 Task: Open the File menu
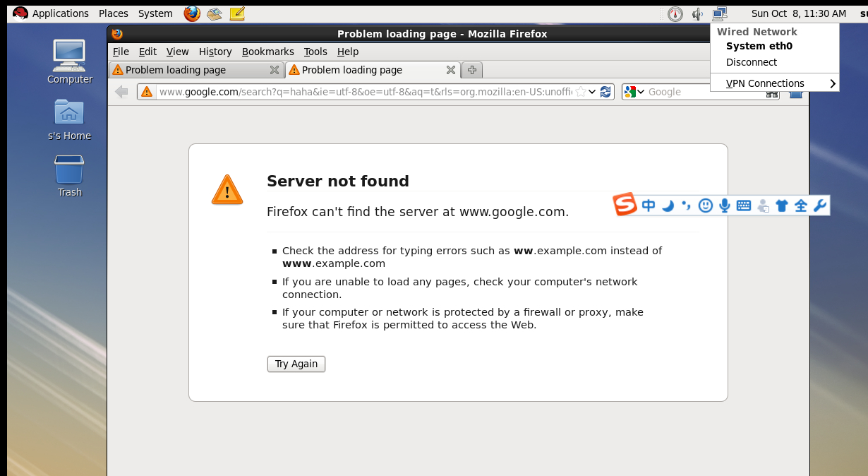[121, 52]
